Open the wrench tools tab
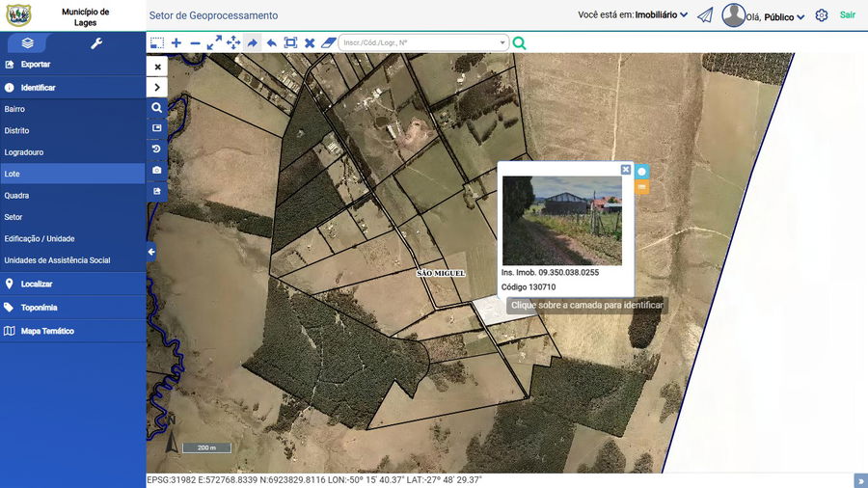868x488 pixels. 96,43
